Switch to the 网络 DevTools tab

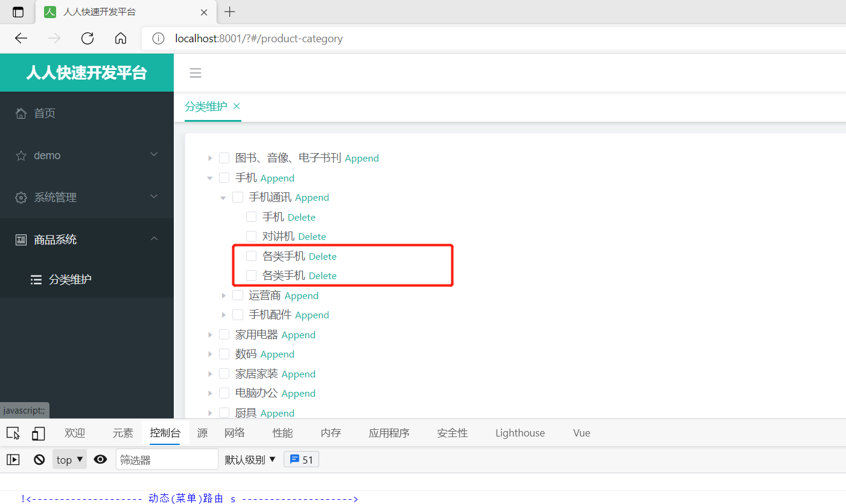pos(235,433)
